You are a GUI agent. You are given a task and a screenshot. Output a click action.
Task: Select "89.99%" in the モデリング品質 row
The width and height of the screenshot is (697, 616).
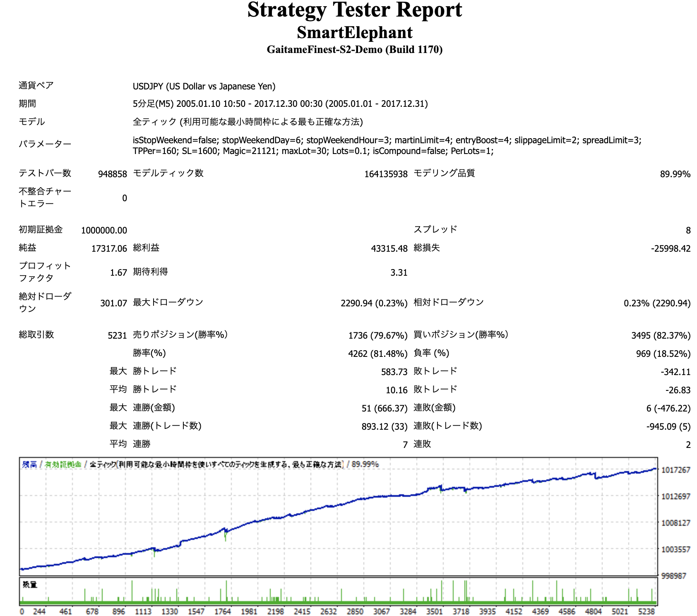(675, 174)
